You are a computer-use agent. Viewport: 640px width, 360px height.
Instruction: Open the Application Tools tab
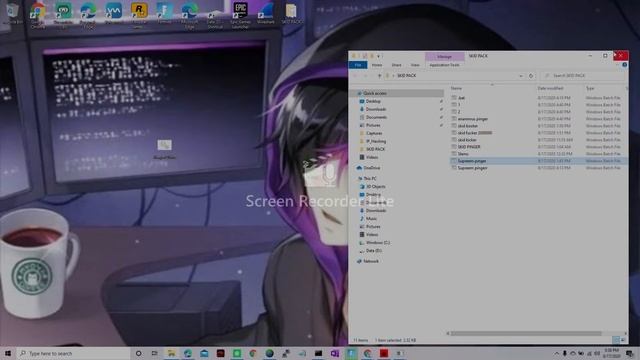coord(444,65)
